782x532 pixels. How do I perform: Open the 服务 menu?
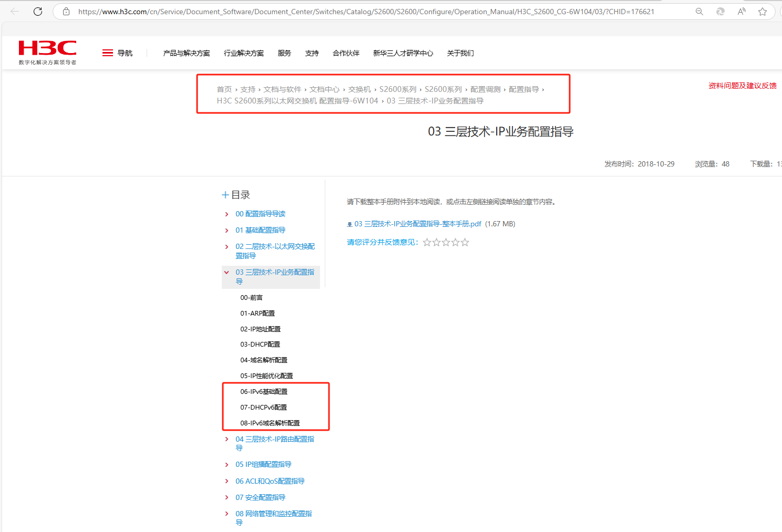click(284, 53)
